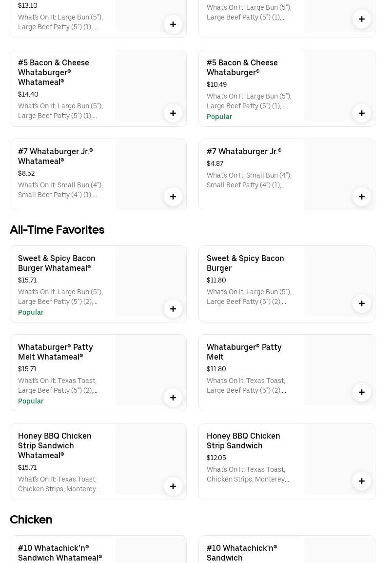Add #7 Whataburger Jr. Whatameal to cart
Viewport: 392px width, 563px height.
pyautogui.click(x=173, y=197)
